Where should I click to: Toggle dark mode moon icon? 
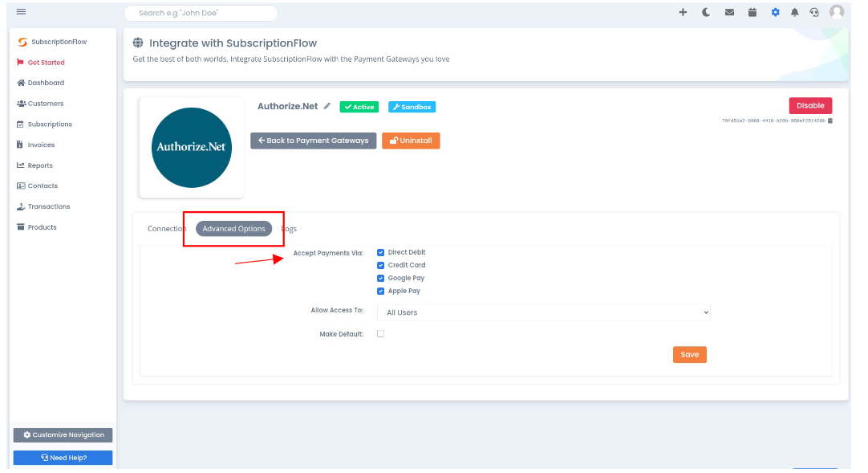pos(706,12)
